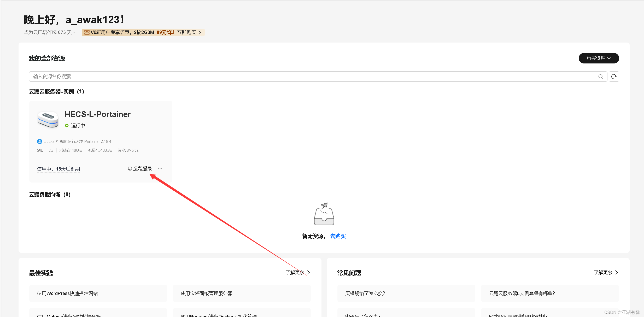Click the refresh icon next to the search bar
Screen dimensions: 644x317
point(614,76)
